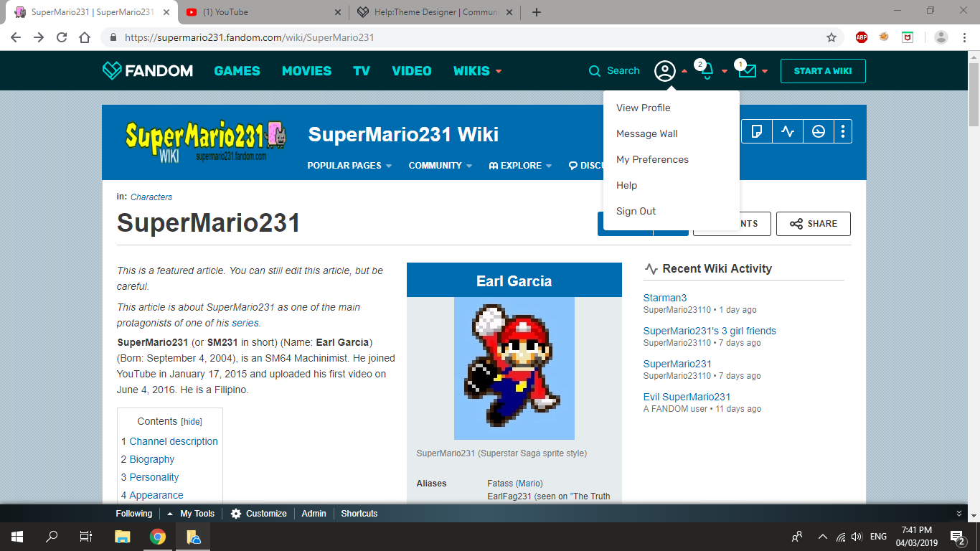Open File Explorer from the taskbar
The height and width of the screenshot is (551, 980).
[x=123, y=536]
